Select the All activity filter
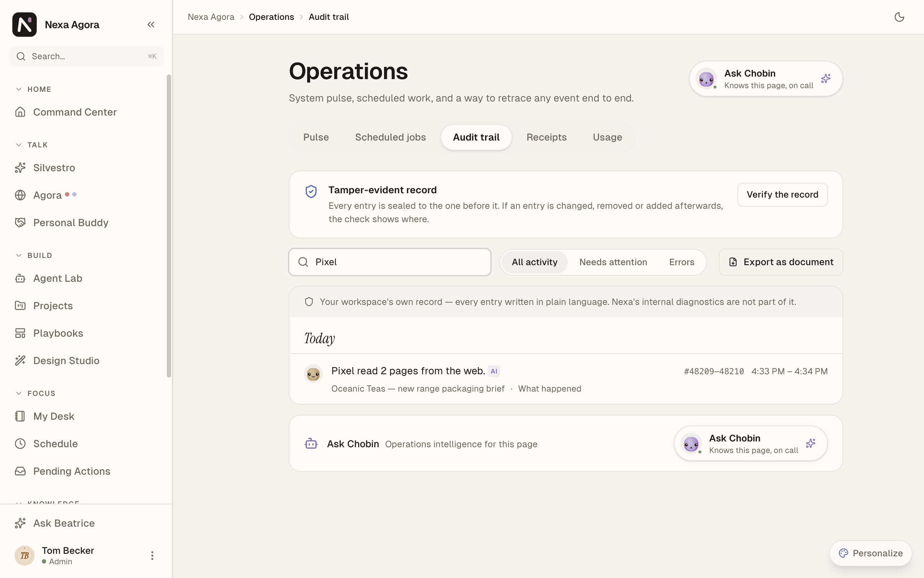The image size is (924, 578). coord(534,262)
